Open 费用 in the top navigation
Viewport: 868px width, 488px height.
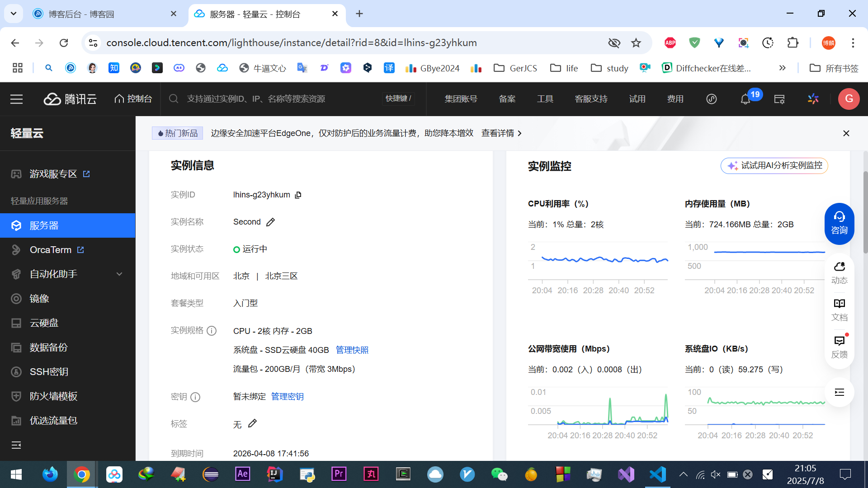(x=675, y=99)
